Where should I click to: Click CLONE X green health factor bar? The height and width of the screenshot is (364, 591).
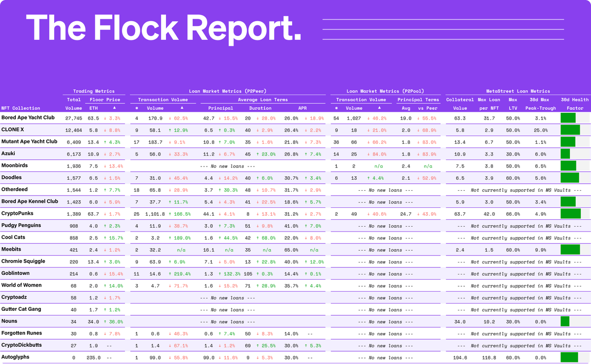570,130
